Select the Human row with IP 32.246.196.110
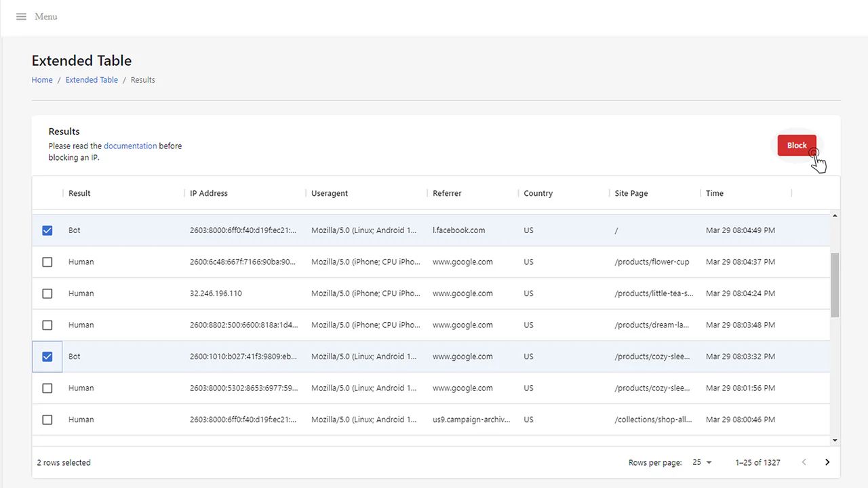Viewport: 868px width, 488px height. click(47, 293)
